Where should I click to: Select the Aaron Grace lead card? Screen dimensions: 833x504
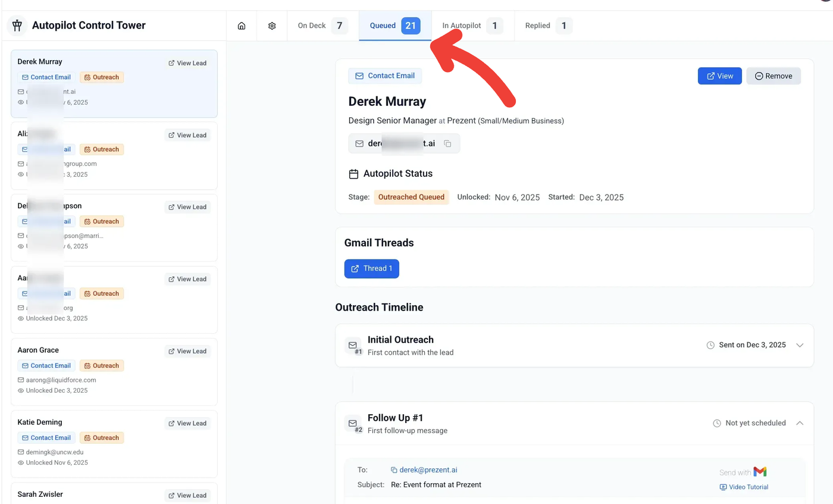tap(114, 372)
